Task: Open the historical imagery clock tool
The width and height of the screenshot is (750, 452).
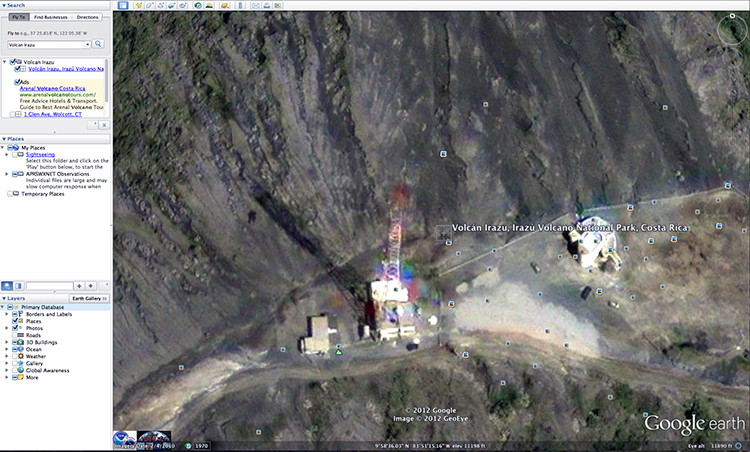Action: coord(198,6)
